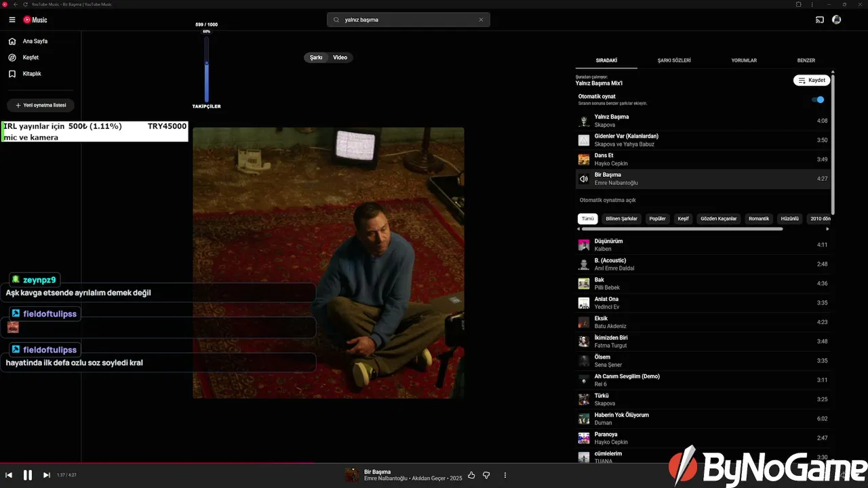Open the hamburger guide menu
This screenshot has width=868, height=488.
[12, 20]
